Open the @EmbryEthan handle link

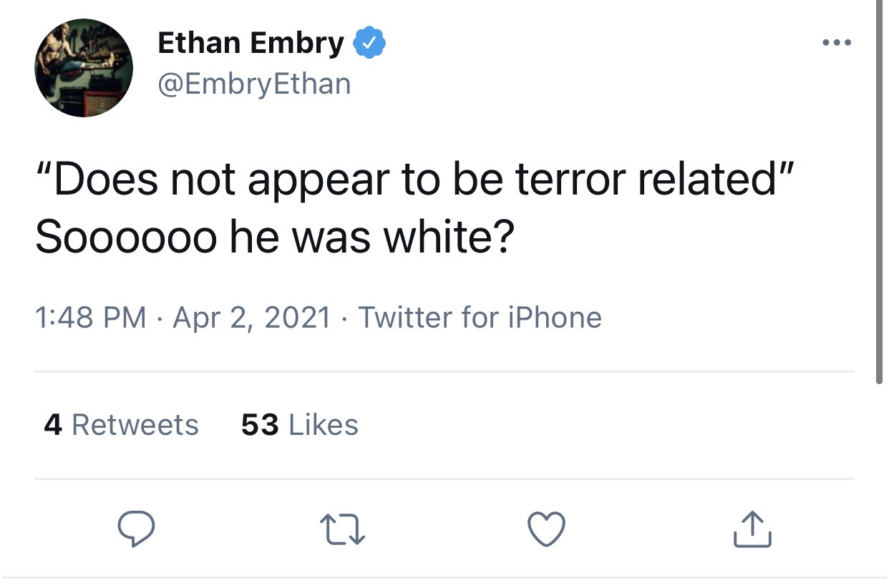coord(254,84)
